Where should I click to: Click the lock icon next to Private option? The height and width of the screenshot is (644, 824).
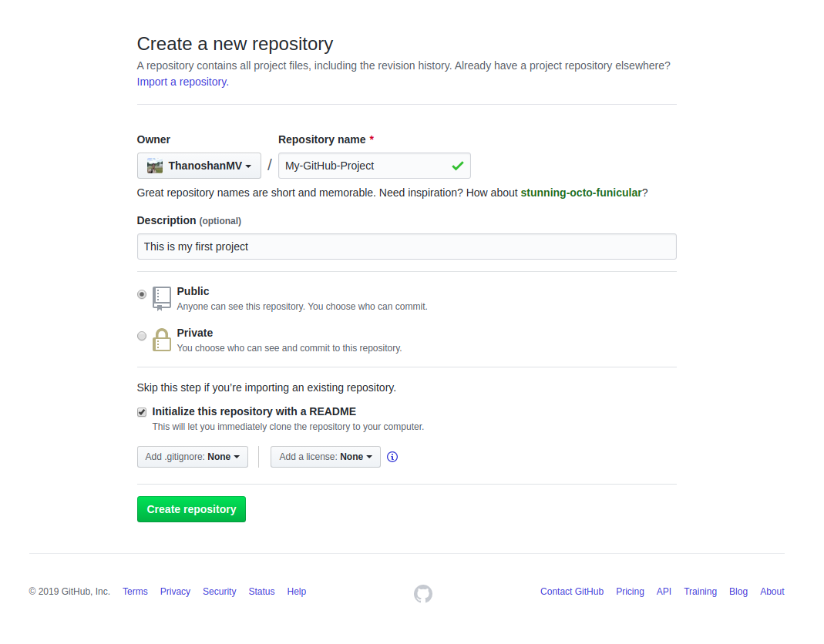[x=162, y=339]
